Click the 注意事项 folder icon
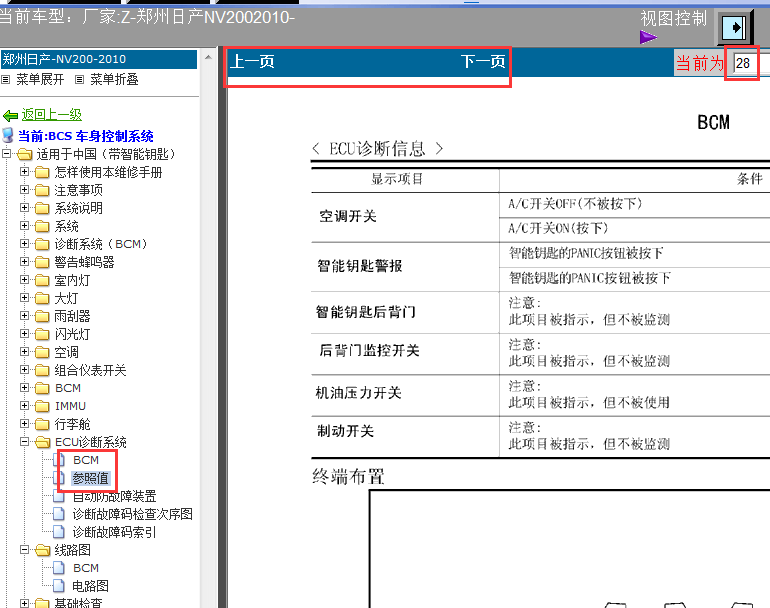Viewport: 770px width, 608px height. 42,190
